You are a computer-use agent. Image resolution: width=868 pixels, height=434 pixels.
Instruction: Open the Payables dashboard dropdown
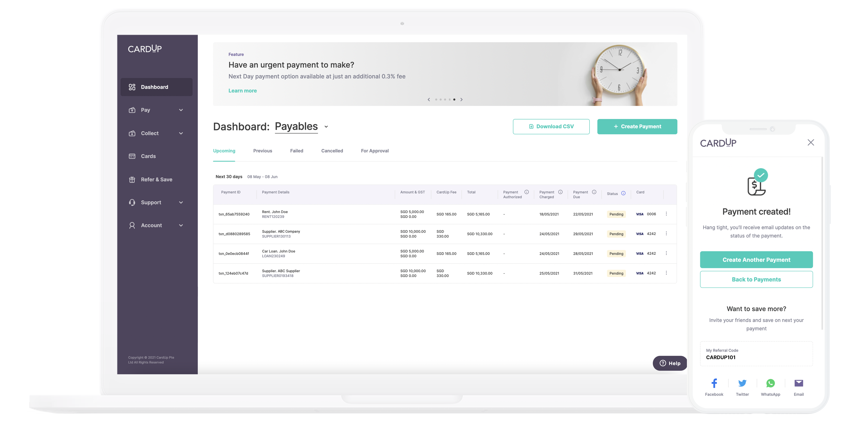[326, 127]
